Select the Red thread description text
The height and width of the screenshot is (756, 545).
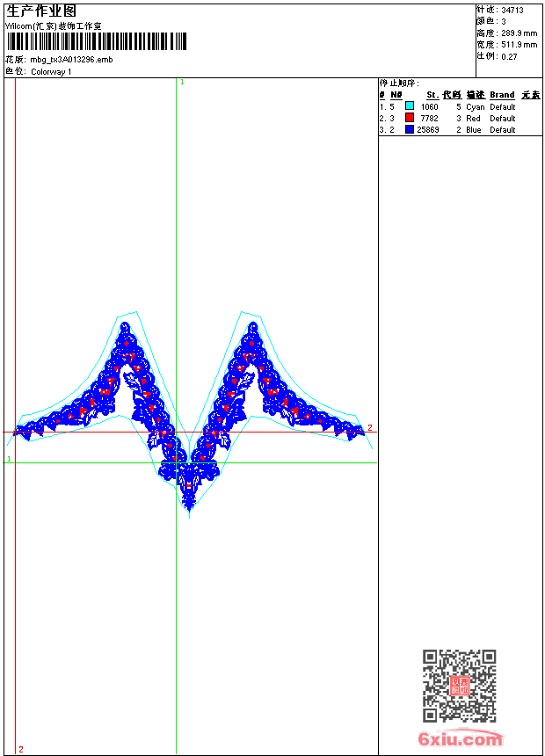pos(473,118)
